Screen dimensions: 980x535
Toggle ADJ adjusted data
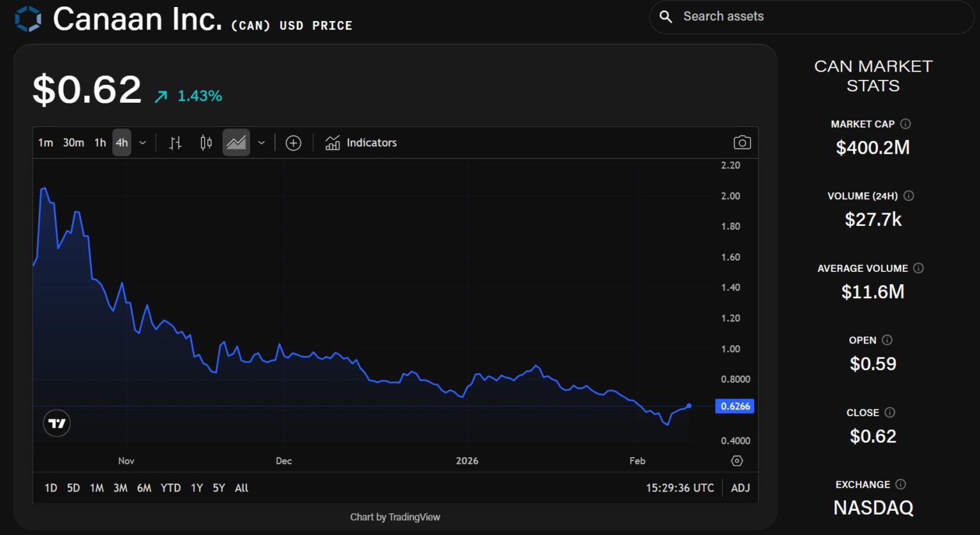740,488
